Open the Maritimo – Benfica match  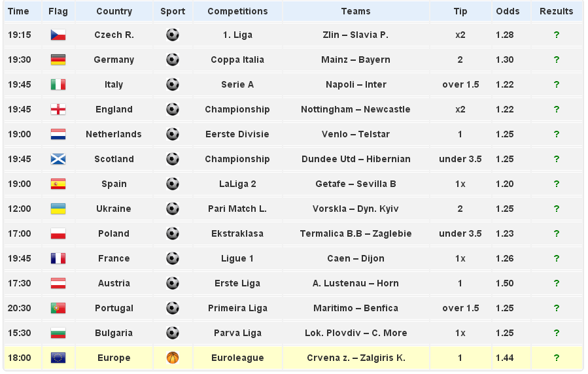tap(356, 308)
